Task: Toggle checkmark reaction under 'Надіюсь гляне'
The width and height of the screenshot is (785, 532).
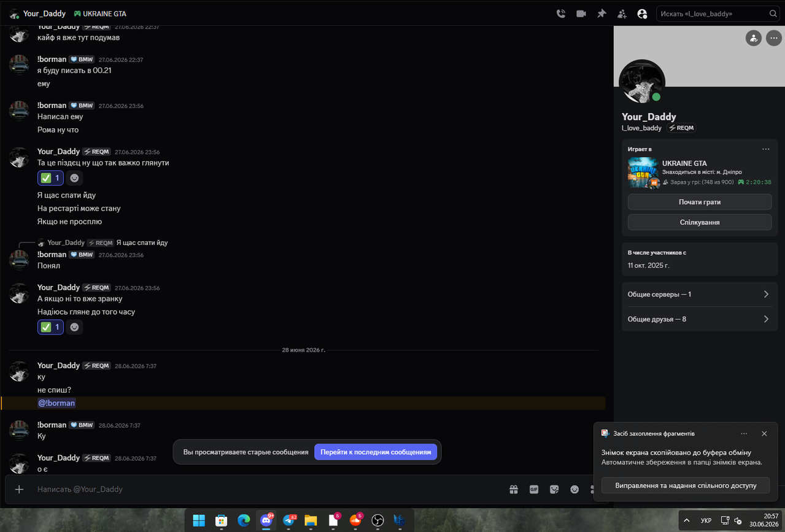Action: click(50, 327)
